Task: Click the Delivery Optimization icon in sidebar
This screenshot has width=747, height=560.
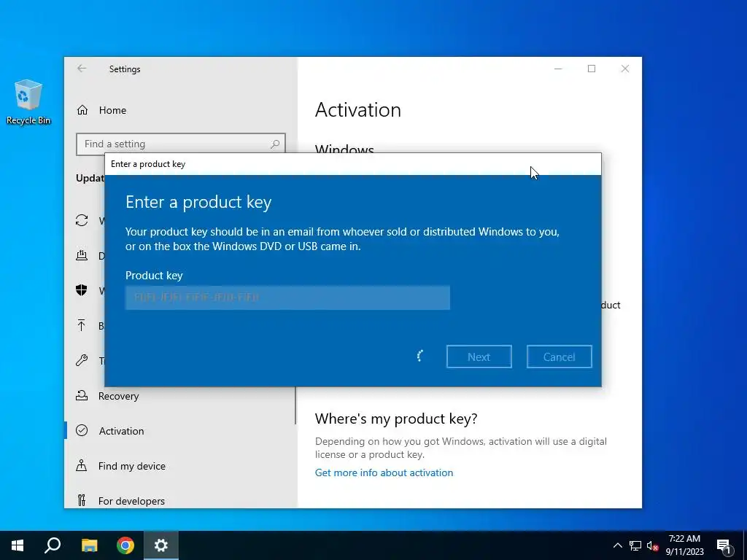Action: point(82,255)
